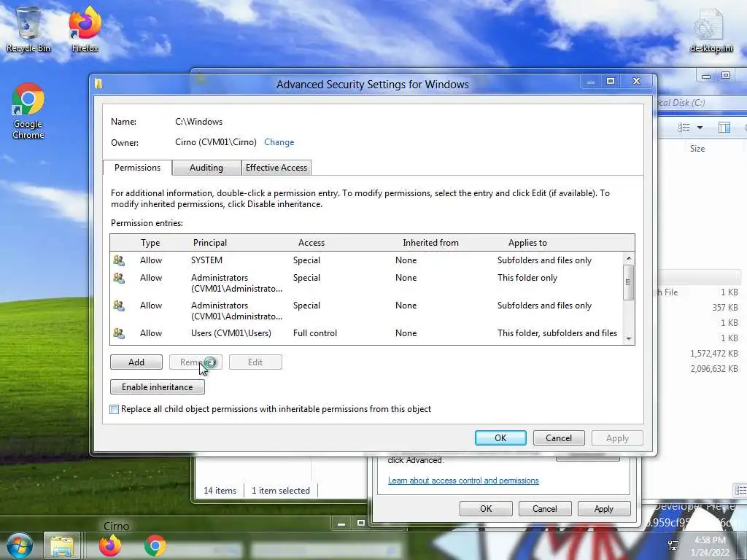Select the desktop.ini file on desktop
This screenshot has height=560, width=747.
coord(711,29)
